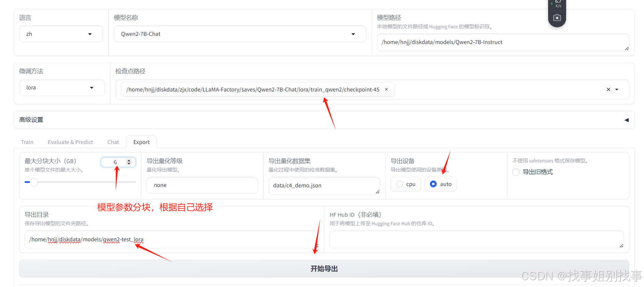Open the model name dropdown Qwen2-7B-Chat
Viewport: 644px width, 287px height.
tap(240, 34)
